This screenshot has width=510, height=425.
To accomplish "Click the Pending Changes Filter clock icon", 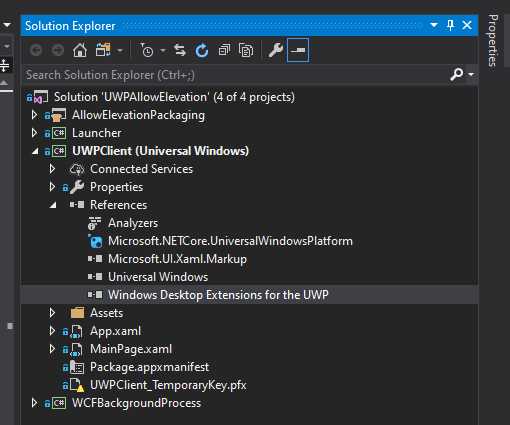I will tap(147, 50).
